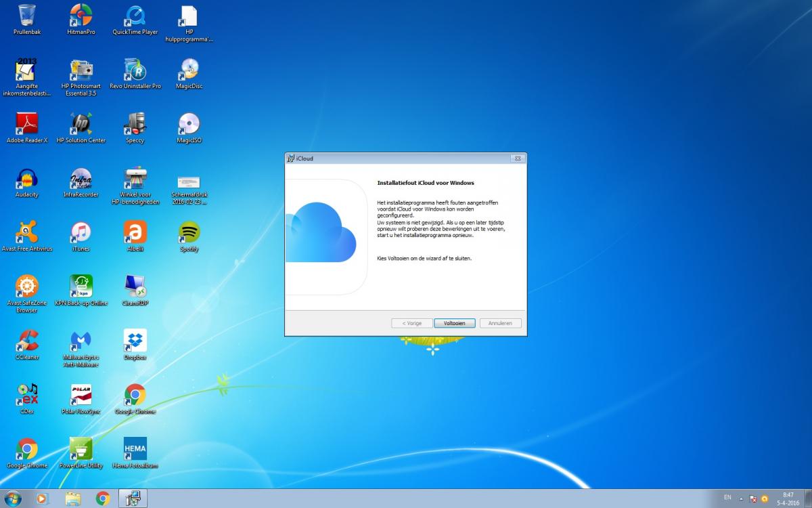Launch HP Photosmart Essential 3.5
Screen dimensions: 812x508
point(81,77)
